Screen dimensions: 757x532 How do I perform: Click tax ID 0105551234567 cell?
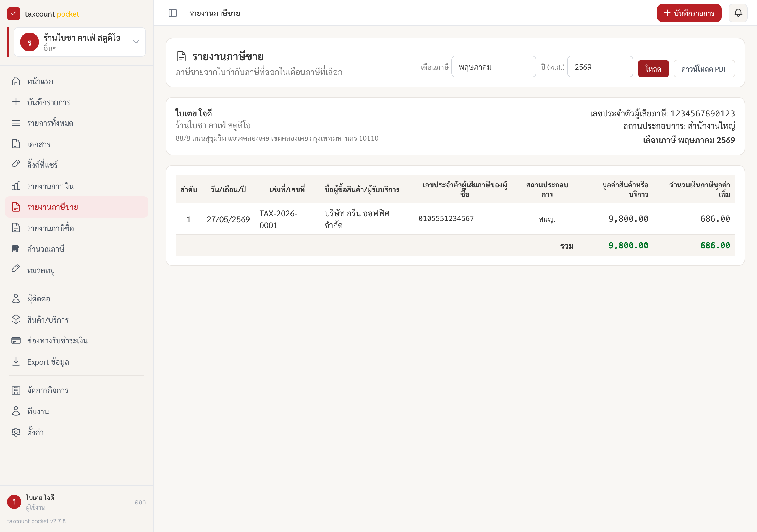(x=446, y=219)
